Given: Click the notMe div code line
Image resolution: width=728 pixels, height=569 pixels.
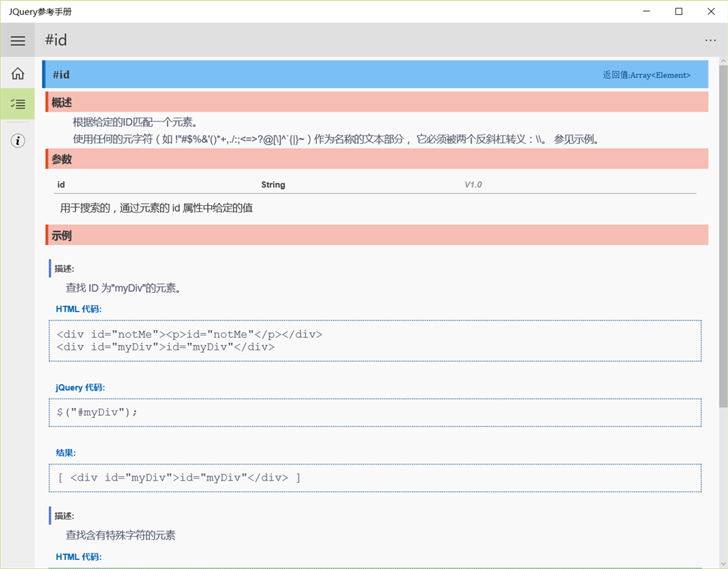Looking at the screenshot, I should click(x=190, y=334).
